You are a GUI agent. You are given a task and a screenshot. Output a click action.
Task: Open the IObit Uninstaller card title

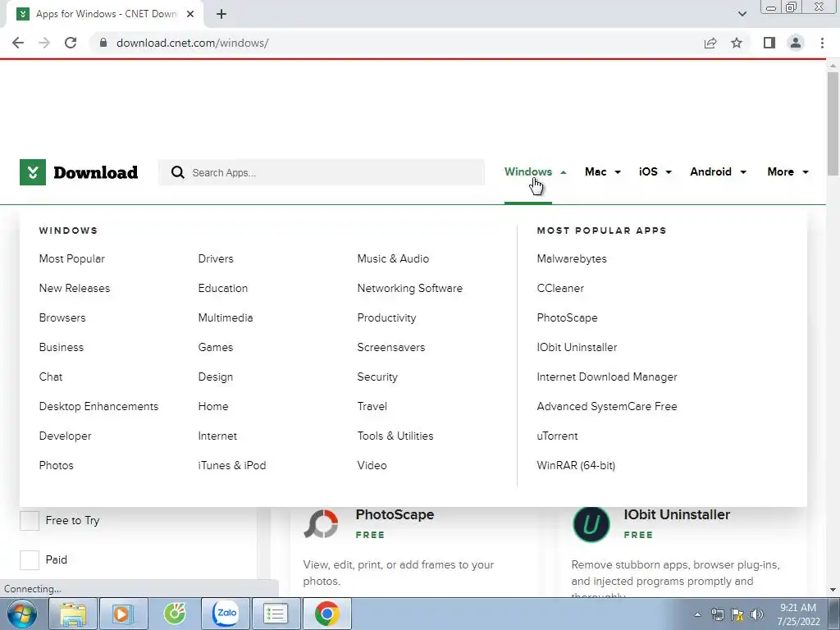pos(677,515)
